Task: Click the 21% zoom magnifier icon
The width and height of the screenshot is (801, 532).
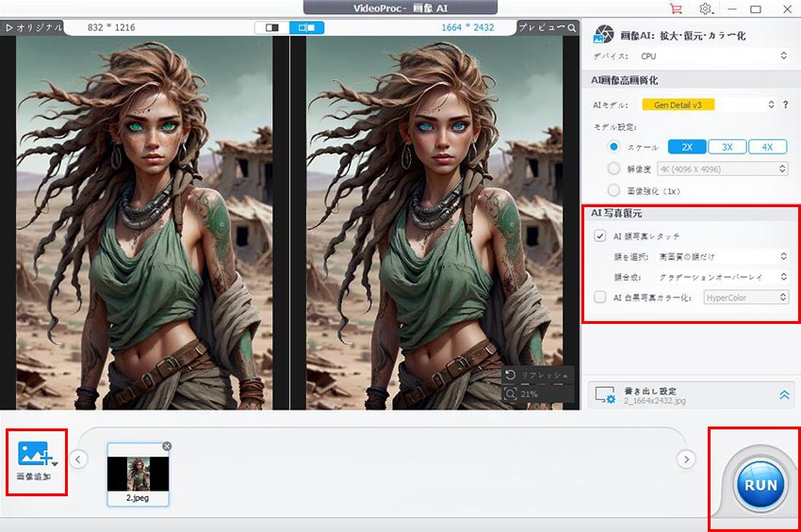Action: (510, 394)
